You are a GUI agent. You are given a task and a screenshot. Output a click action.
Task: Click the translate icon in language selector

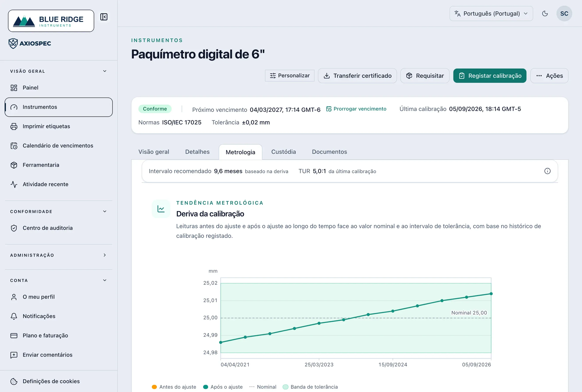pos(457,13)
